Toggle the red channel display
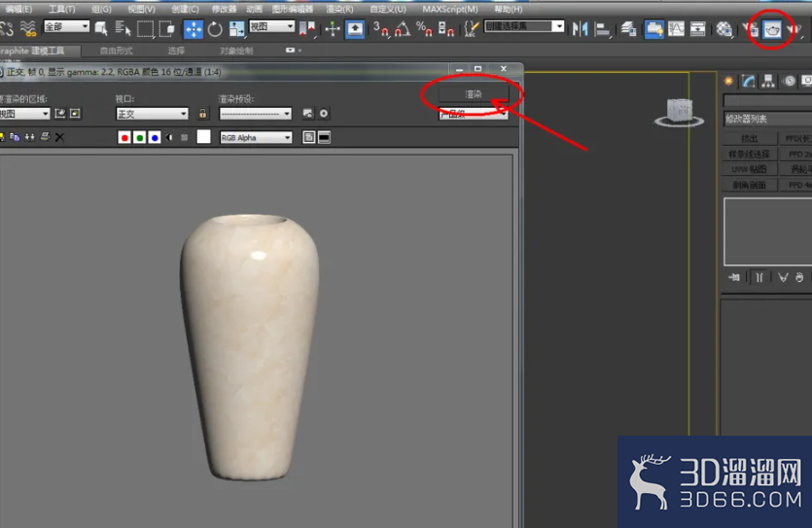Screen dimensions: 812x528 point(124,137)
